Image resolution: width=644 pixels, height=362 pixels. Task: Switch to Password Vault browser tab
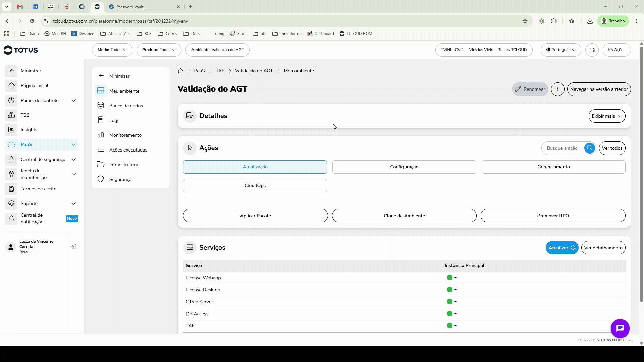tap(144, 7)
